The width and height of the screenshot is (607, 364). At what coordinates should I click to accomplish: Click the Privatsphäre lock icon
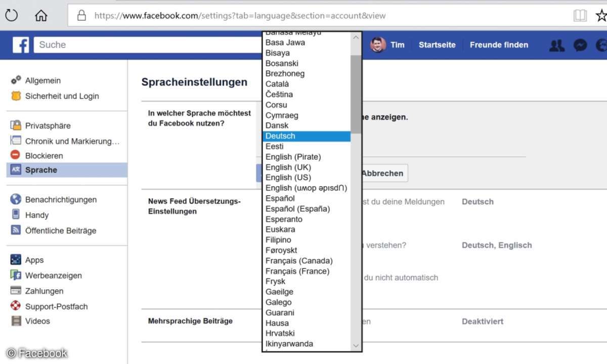(16, 125)
